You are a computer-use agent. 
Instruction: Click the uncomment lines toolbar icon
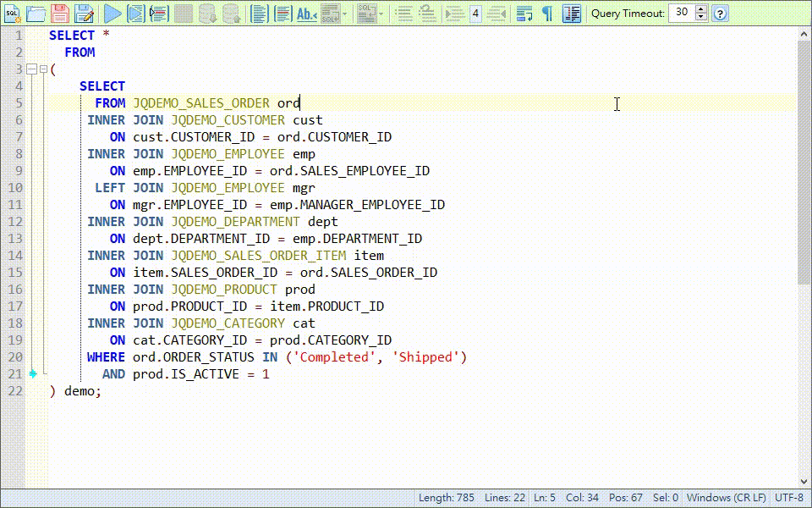[x=428, y=14]
